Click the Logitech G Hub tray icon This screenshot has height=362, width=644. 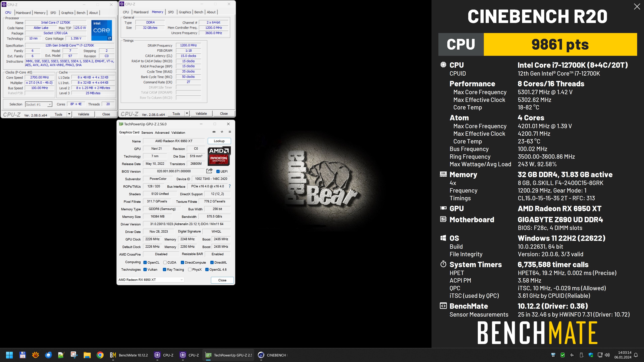(x=572, y=355)
